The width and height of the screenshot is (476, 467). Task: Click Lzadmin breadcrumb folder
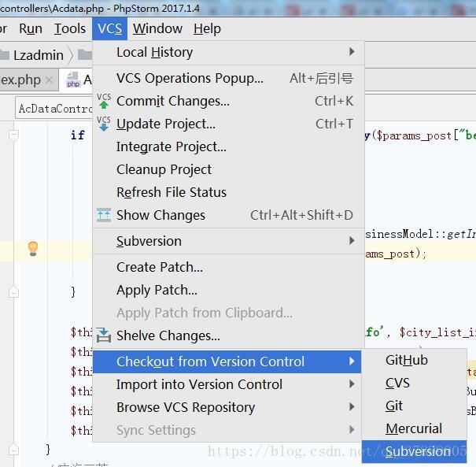point(39,55)
